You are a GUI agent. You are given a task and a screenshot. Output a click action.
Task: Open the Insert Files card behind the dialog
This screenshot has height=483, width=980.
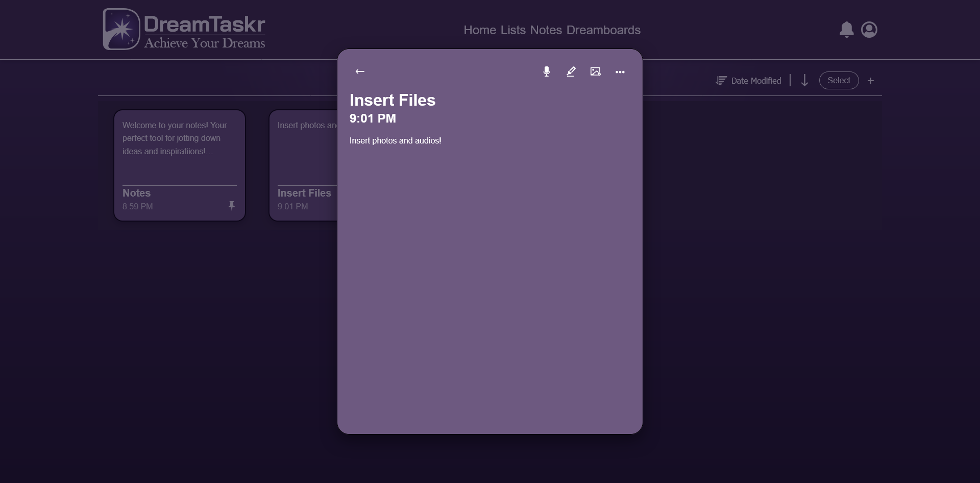coord(303,165)
